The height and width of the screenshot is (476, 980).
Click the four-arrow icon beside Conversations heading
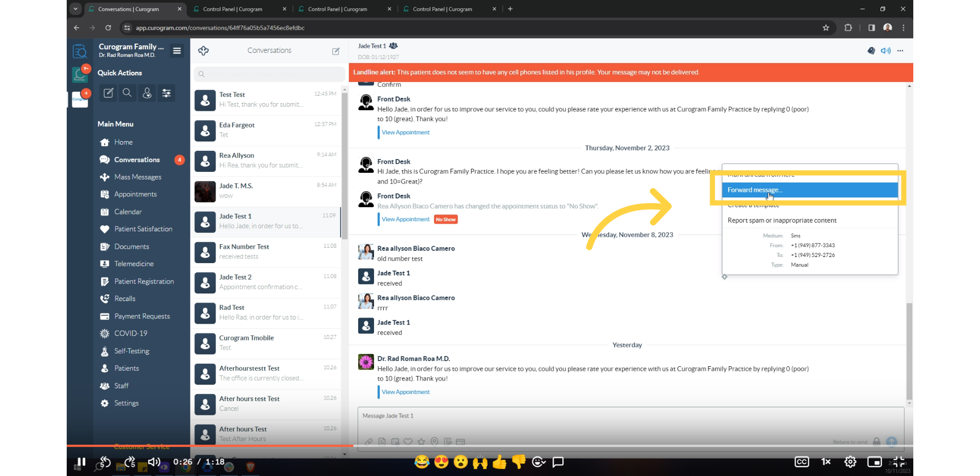click(203, 50)
